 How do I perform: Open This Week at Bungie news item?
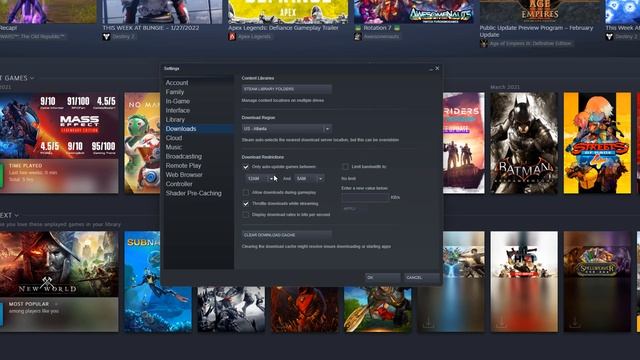click(151, 28)
